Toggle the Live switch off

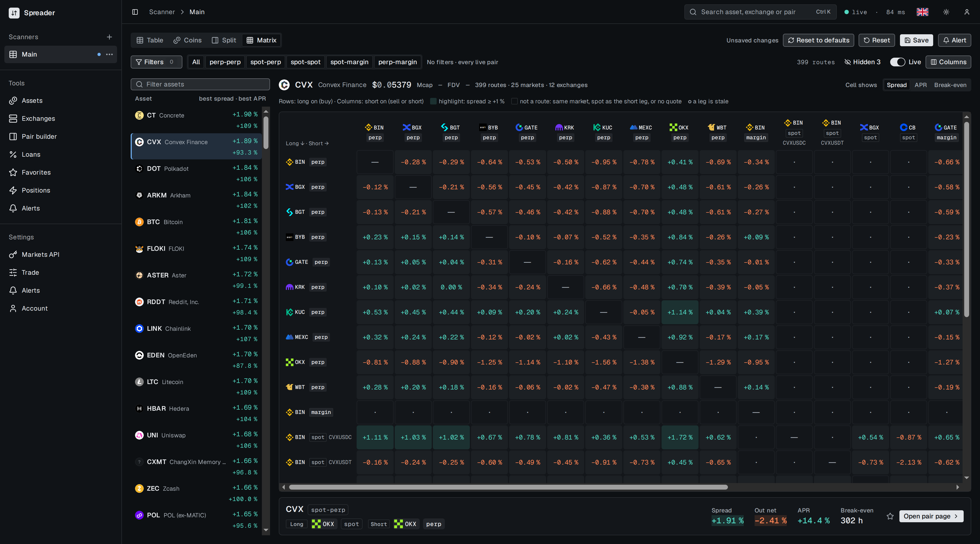point(898,62)
